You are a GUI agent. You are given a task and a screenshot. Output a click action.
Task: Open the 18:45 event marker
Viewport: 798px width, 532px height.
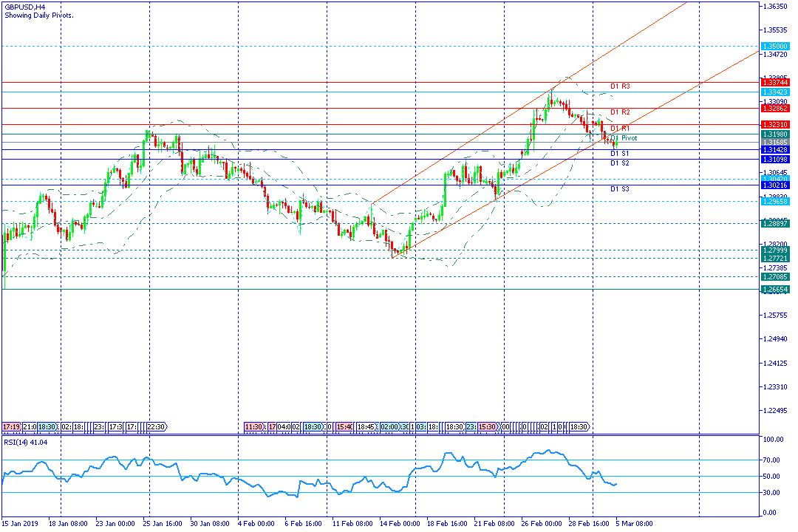coord(366,426)
